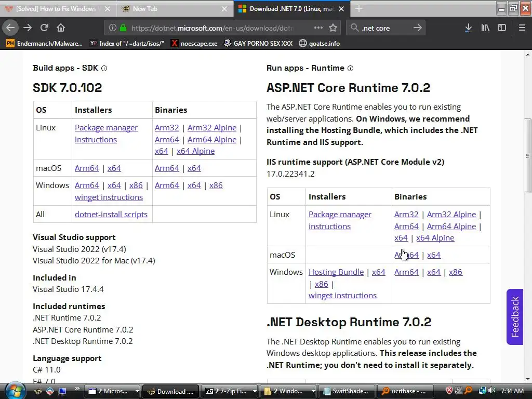Open Endermanch/Malware bookmark
This screenshot has height=399, width=532.
[45, 44]
